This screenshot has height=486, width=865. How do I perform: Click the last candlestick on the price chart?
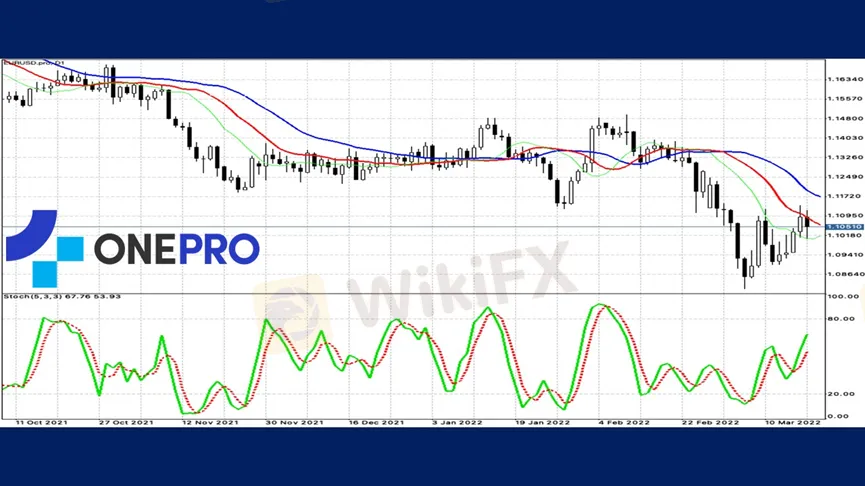[807, 221]
